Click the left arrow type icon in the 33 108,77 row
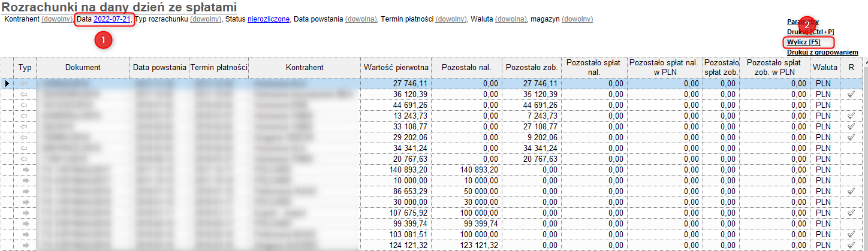This screenshot has height=251, width=868. (25, 126)
